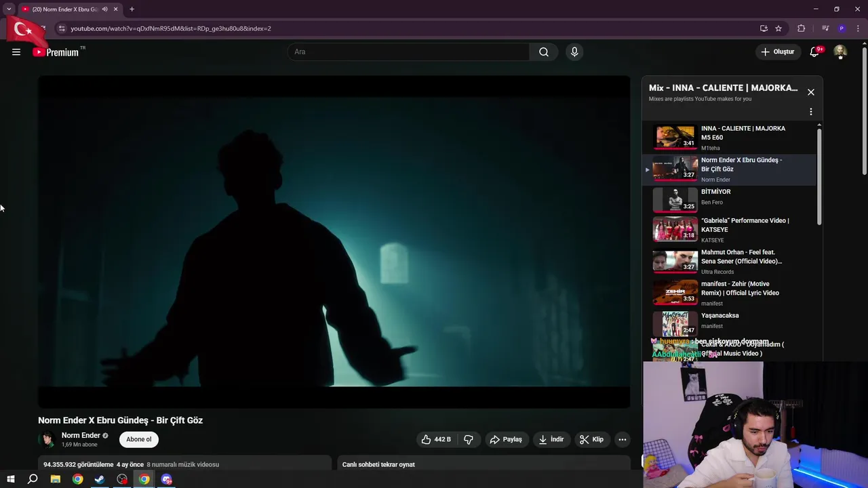
Task: Like the video with 442 B thumbs-up
Action: click(x=435, y=439)
